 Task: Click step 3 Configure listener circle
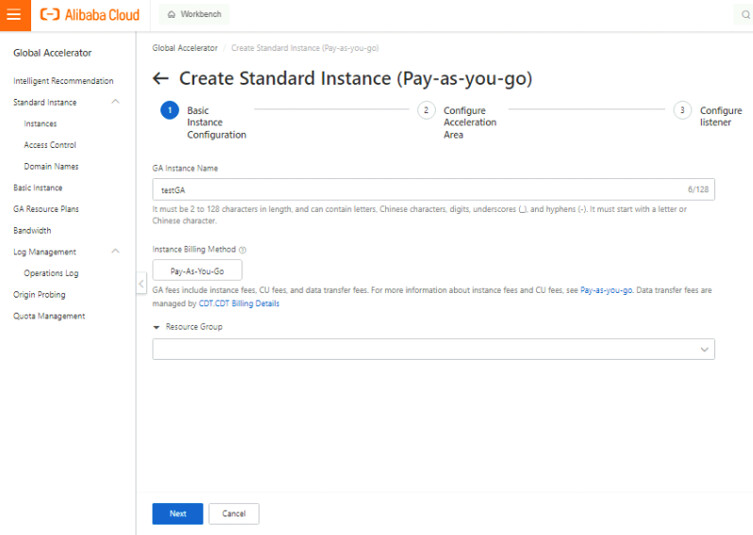682,110
